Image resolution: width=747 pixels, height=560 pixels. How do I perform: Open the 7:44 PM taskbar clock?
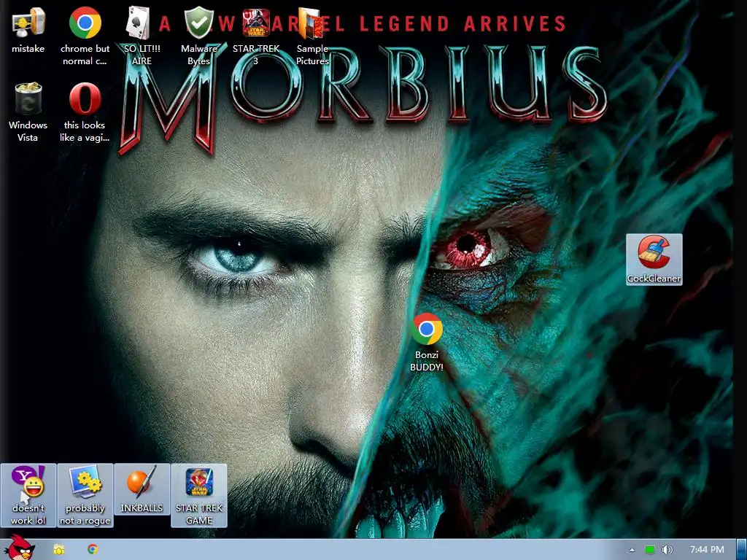coord(707,550)
